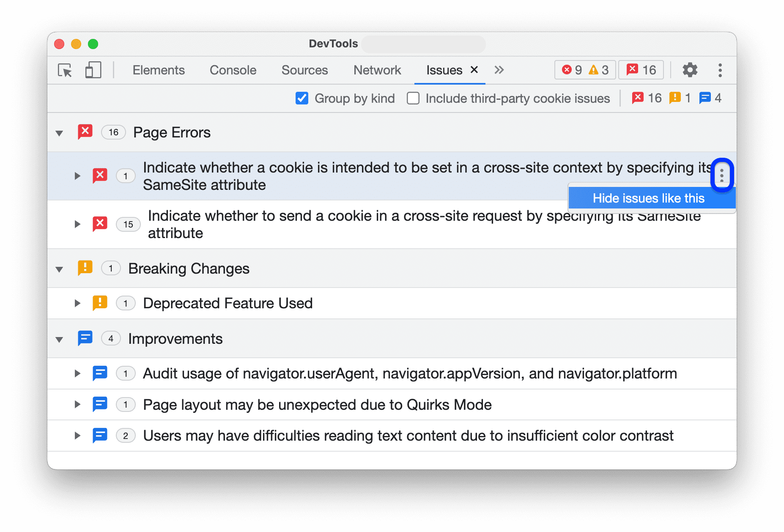Click the three-dot menu on cookie issue row
This screenshot has width=784, height=532.
722,175
